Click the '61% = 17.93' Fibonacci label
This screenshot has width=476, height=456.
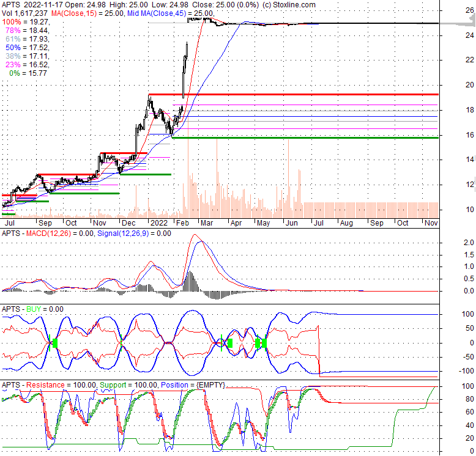(x=27, y=39)
